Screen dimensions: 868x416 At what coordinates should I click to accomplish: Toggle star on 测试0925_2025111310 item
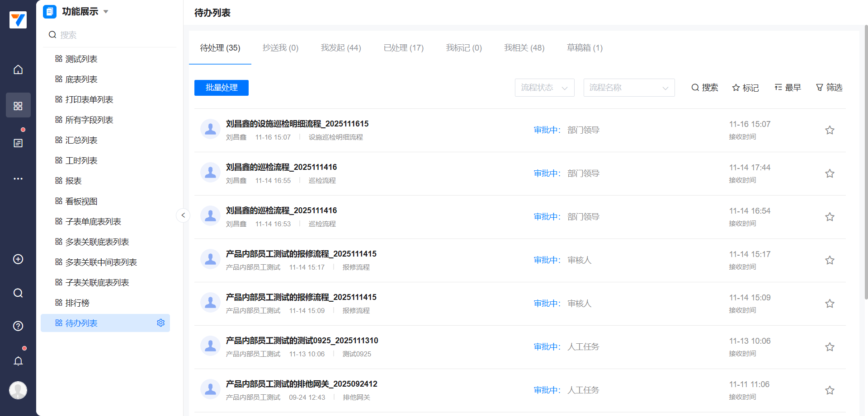(x=830, y=347)
